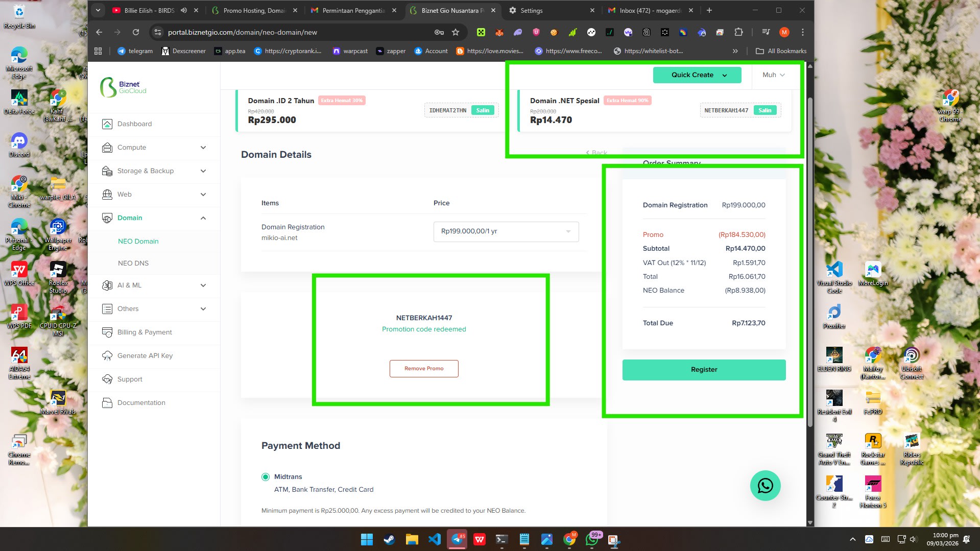Click the Domain sidebar icon

pyautogui.click(x=107, y=218)
